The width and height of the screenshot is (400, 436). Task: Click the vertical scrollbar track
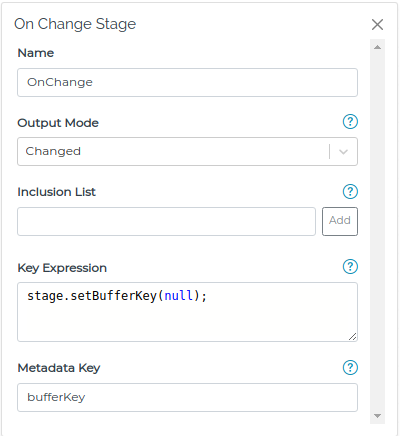[x=377, y=232]
